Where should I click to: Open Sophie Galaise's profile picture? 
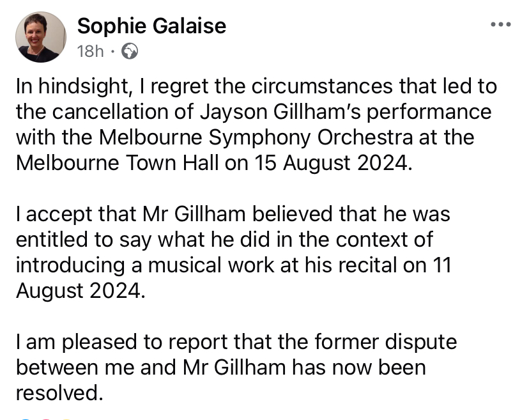[41, 37]
